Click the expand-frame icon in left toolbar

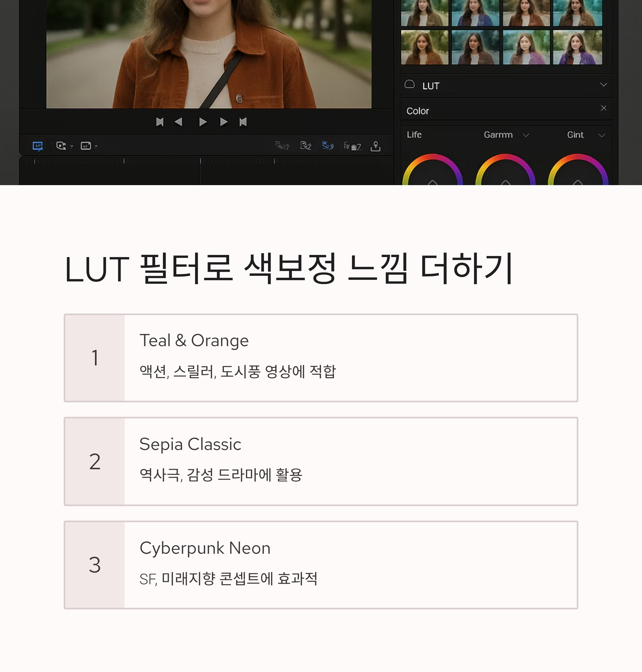(x=86, y=146)
